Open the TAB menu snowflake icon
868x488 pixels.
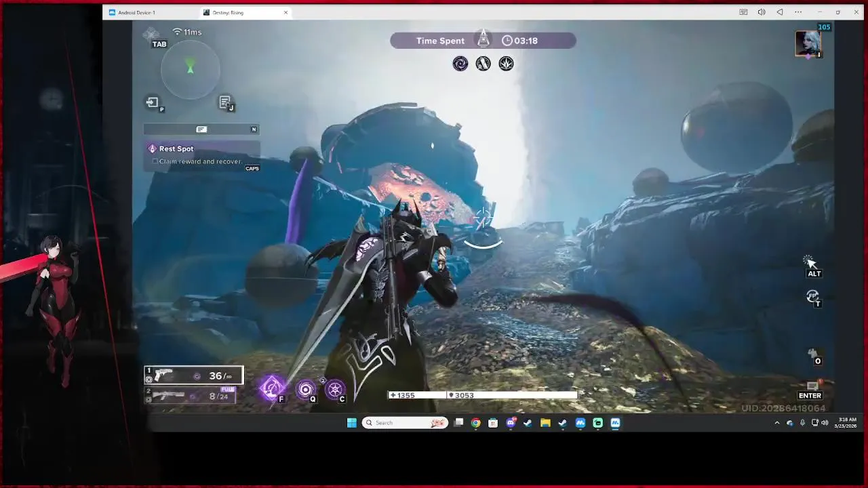click(x=151, y=34)
